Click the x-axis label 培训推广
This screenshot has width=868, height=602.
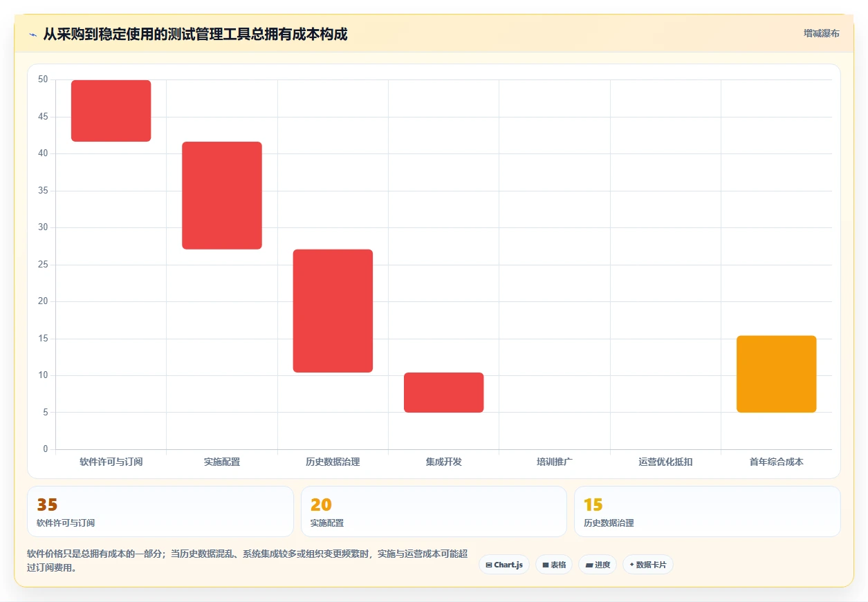point(555,462)
